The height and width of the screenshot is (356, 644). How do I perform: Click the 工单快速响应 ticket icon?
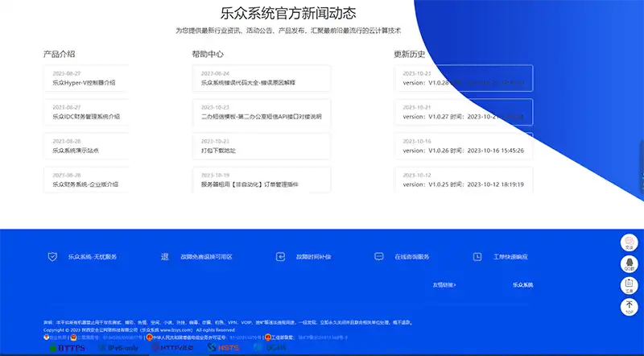coord(477,257)
